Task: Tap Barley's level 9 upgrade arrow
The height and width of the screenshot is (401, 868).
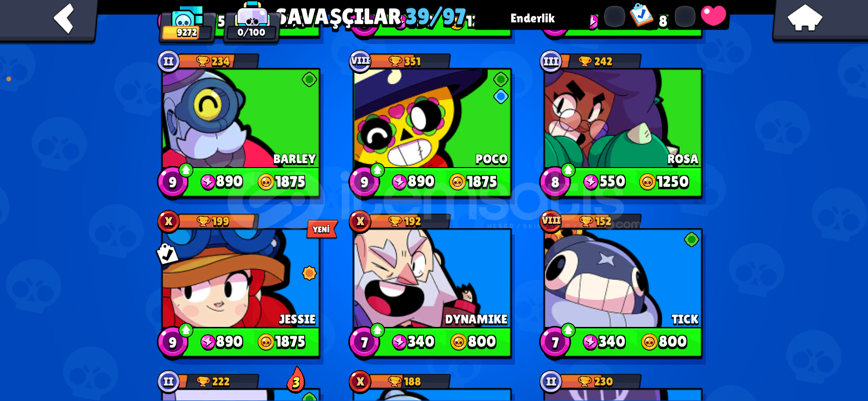Action: click(186, 170)
